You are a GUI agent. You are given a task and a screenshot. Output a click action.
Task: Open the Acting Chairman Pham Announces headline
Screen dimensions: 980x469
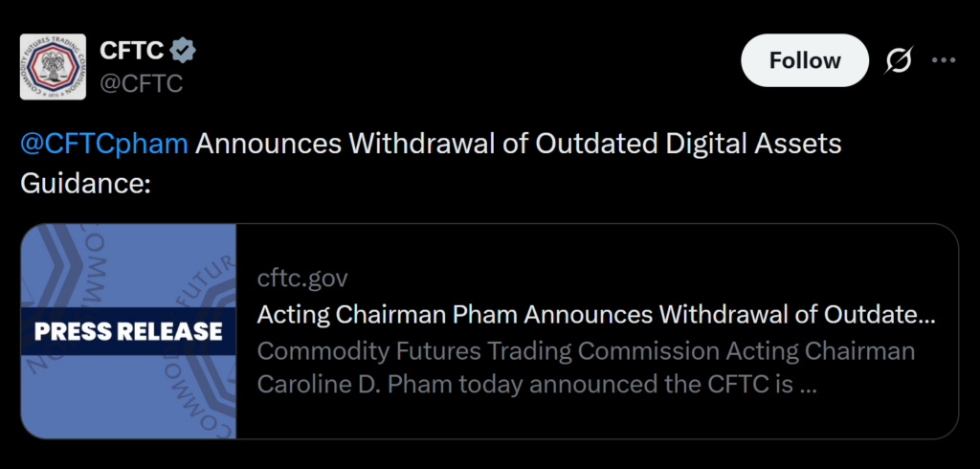coord(574,314)
